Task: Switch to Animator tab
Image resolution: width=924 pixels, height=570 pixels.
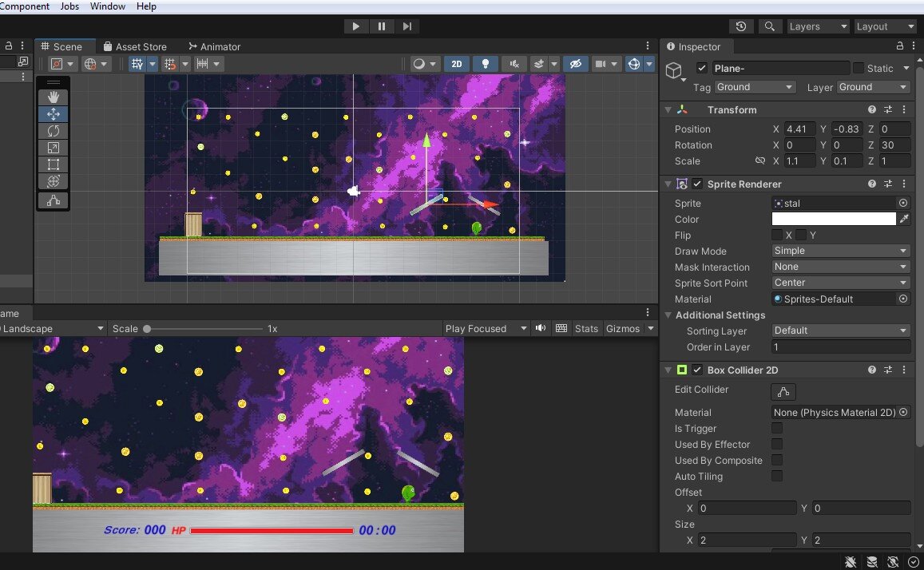Action: pyautogui.click(x=215, y=46)
